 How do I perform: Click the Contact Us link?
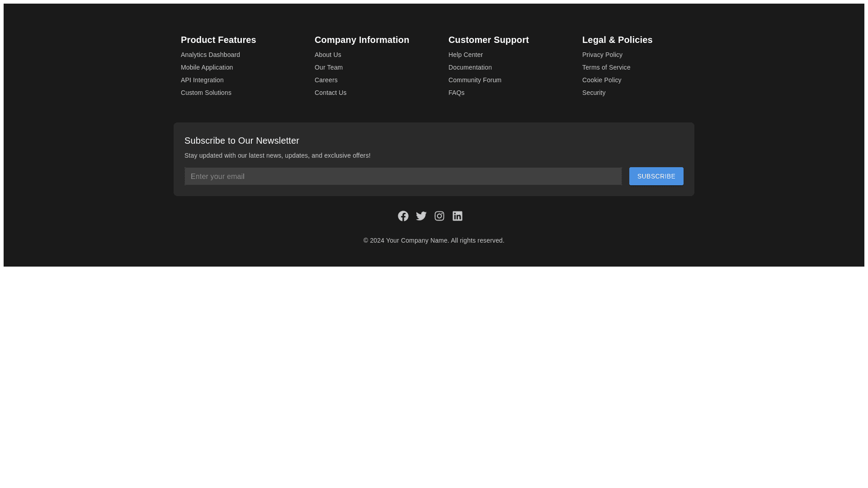(x=330, y=93)
